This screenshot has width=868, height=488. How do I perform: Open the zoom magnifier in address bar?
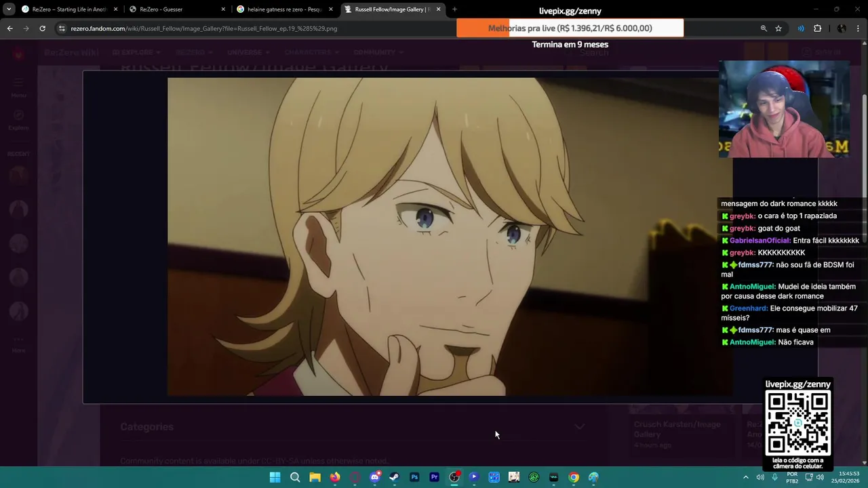[x=764, y=28]
